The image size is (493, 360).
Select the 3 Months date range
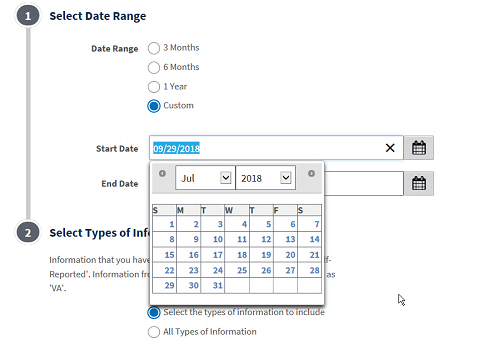[x=154, y=48]
